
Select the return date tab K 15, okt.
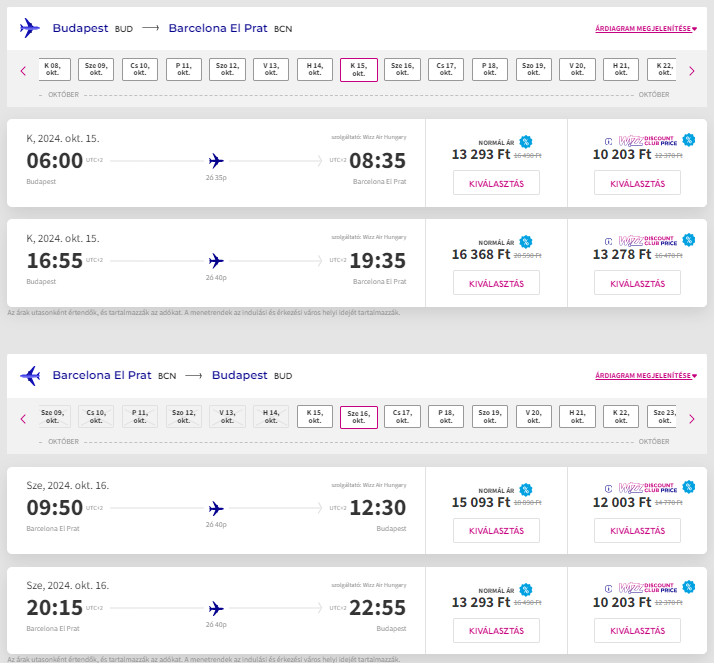[315, 418]
